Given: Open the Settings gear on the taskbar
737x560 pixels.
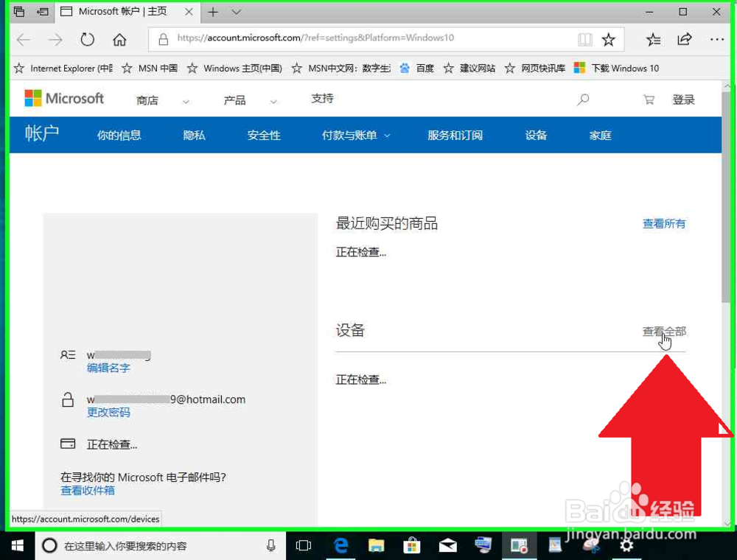Looking at the screenshot, I should pyautogui.click(x=626, y=545).
